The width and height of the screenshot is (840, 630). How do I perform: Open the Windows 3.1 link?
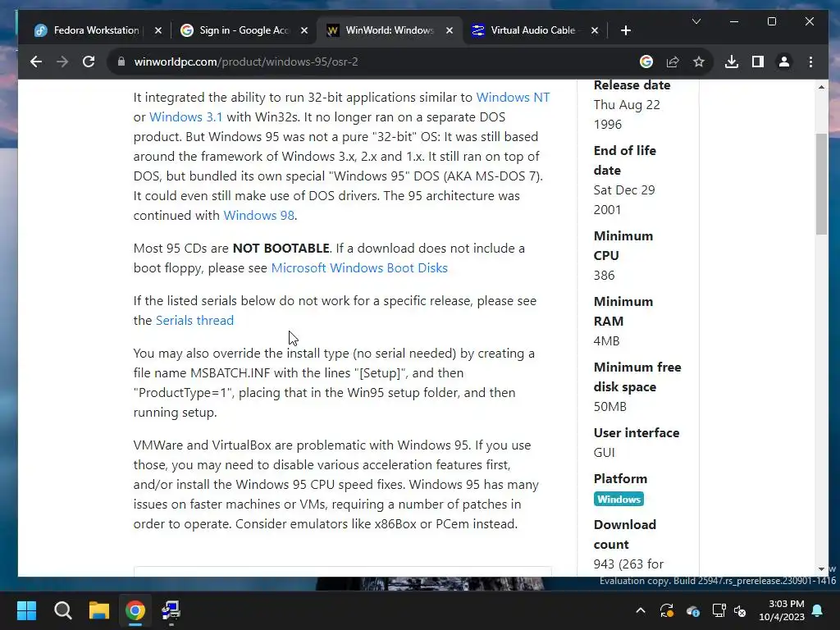point(185,116)
